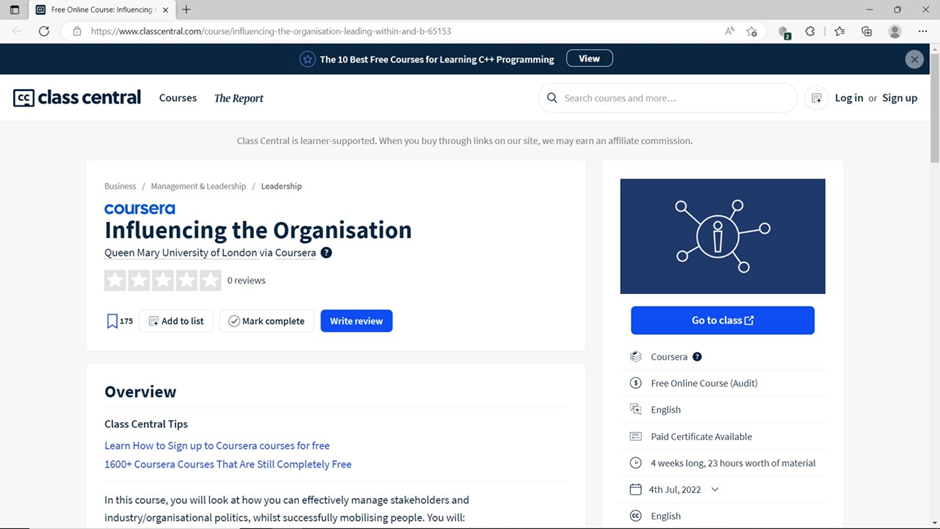Image resolution: width=940 pixels, height=529 pixels.
Task: Click the page vertical scrollbar
Action: pyautogui.click(x=935, y=285)
